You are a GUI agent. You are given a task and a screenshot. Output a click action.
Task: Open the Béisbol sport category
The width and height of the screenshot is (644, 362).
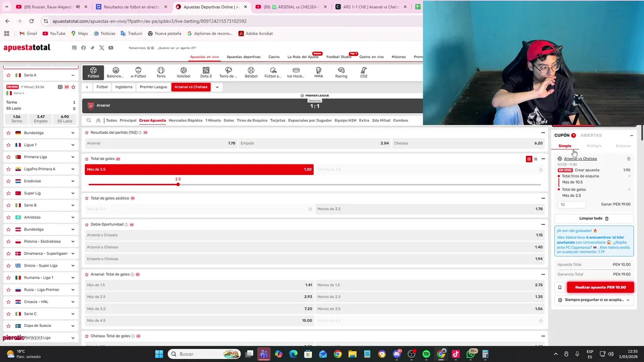(251, 72)
